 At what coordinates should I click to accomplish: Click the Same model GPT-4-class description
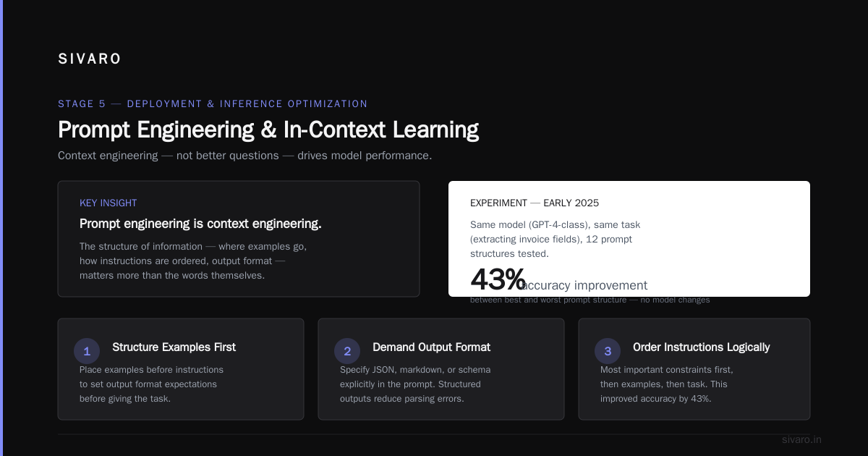click(556, 240)
